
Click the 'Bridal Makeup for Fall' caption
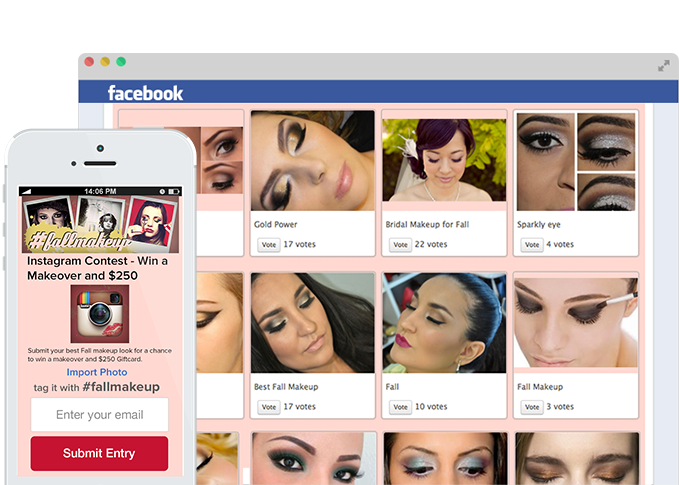coord(427,224)
